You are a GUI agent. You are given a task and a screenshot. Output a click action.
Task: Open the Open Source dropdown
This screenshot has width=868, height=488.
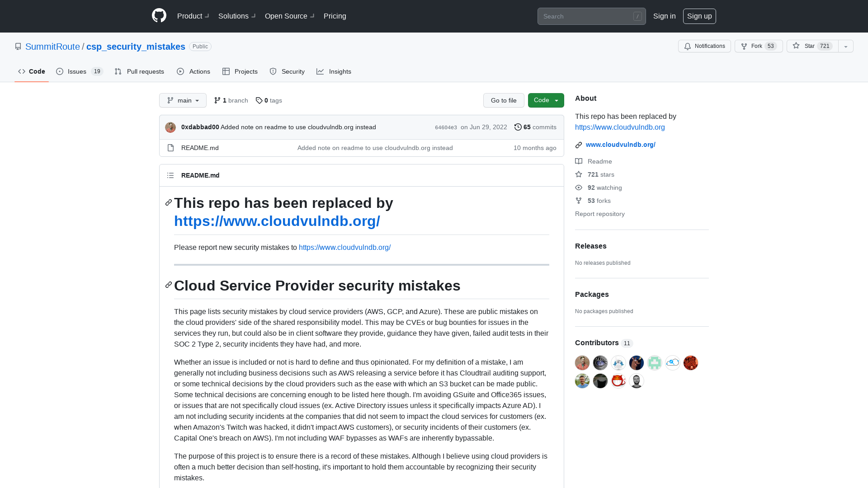click(x=289, y=16)
